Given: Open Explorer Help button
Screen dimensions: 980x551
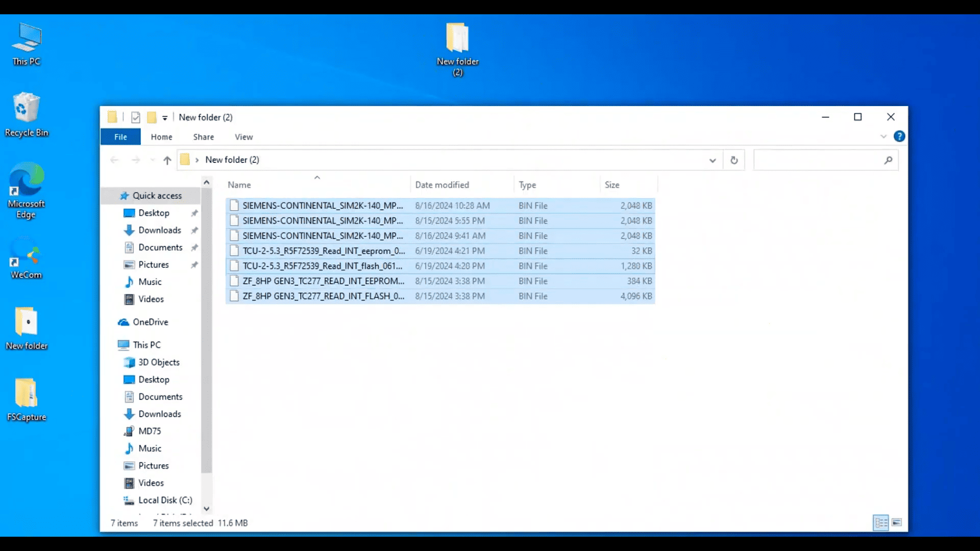Looking at the screenshot, I should [x=899, y=136].
